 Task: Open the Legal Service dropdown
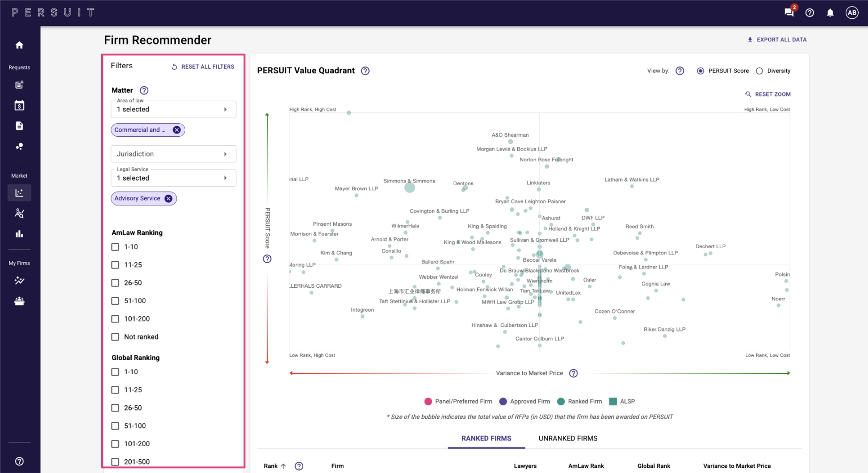coord(174,178)
